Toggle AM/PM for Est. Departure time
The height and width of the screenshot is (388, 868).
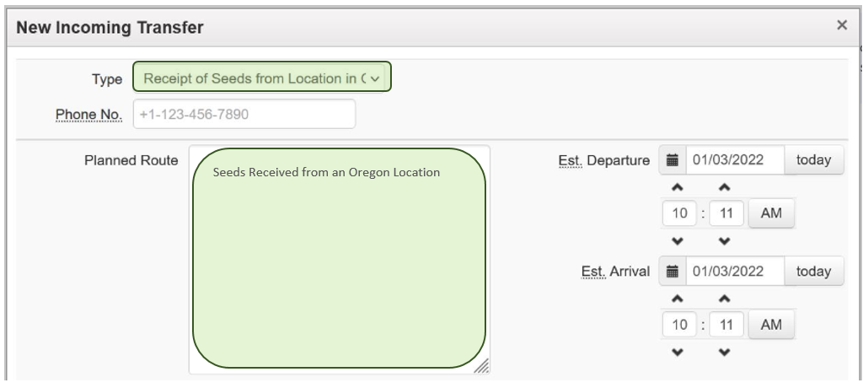point(771,213)
